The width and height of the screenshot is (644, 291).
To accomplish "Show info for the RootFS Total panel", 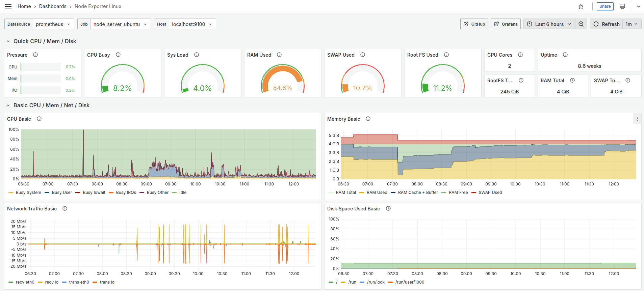I will pos(521,80).
